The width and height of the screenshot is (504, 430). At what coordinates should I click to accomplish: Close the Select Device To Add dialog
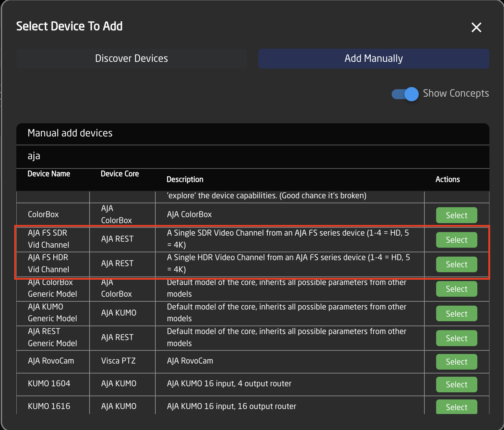coord(476,27)
